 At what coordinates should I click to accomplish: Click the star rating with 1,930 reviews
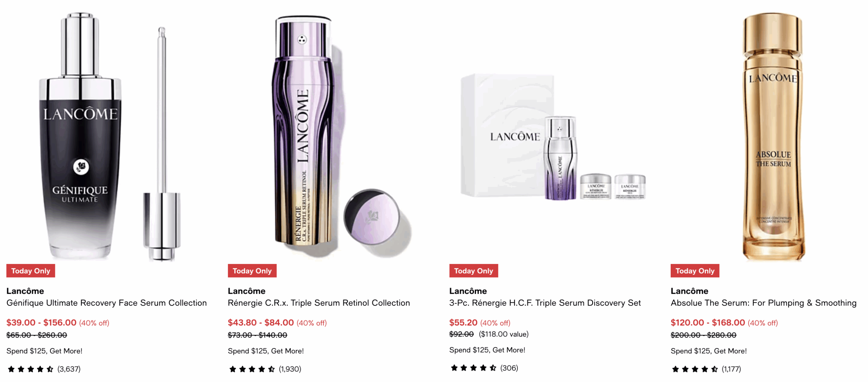(x=264, y=369)
